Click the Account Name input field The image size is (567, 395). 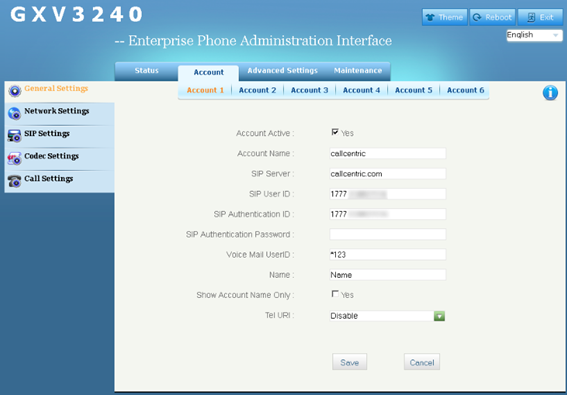pyautogui.click(x=388, y=153)
